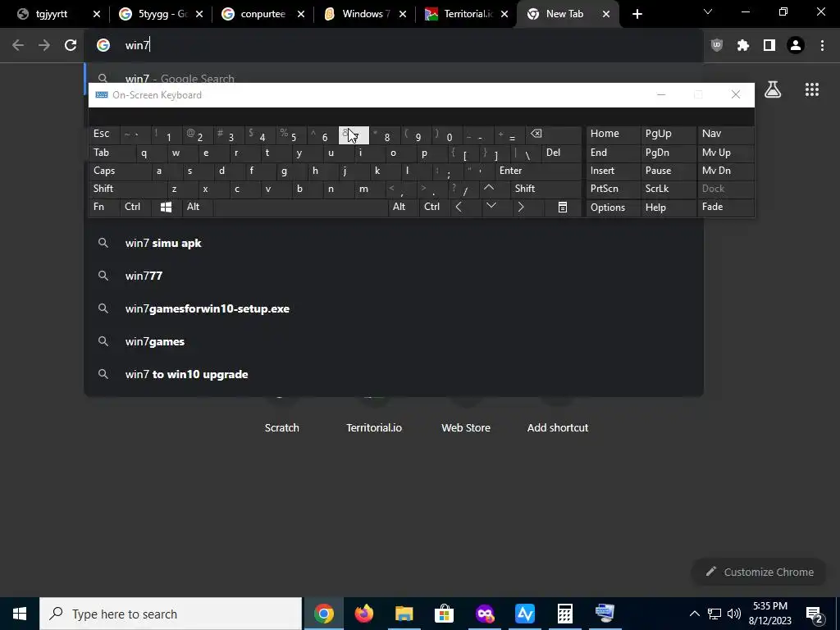Image resolution: width=840 pixels, height=630 pixels.
Task: Switch to the 5tyygg Google tab
Action: tap(162, 14)
